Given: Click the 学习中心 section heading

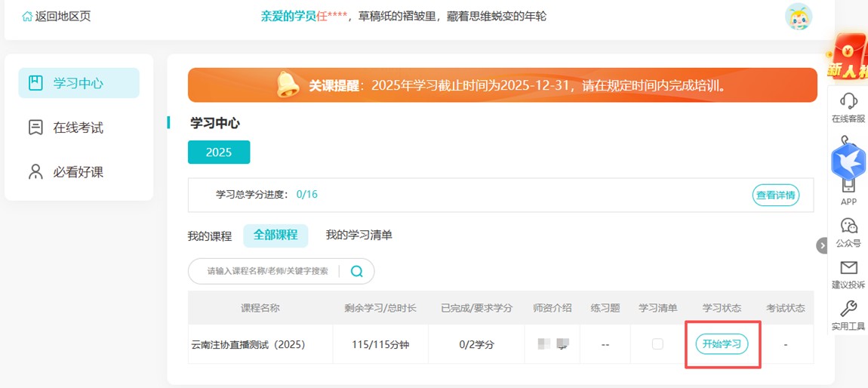Looking at the screenshot, I should [215, 123].
